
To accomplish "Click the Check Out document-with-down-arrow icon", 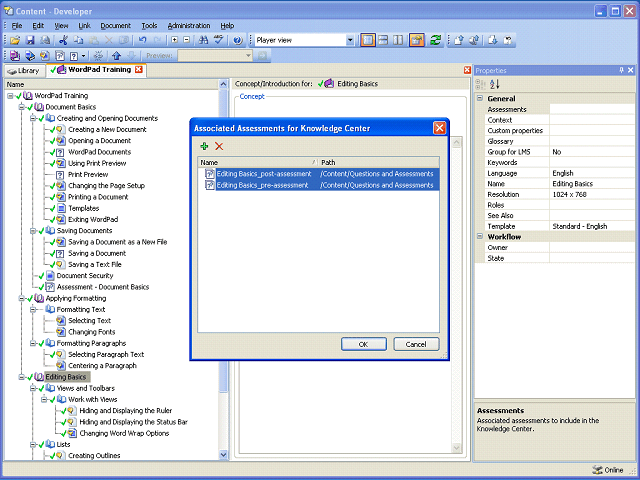I will [x=493, y=40].
